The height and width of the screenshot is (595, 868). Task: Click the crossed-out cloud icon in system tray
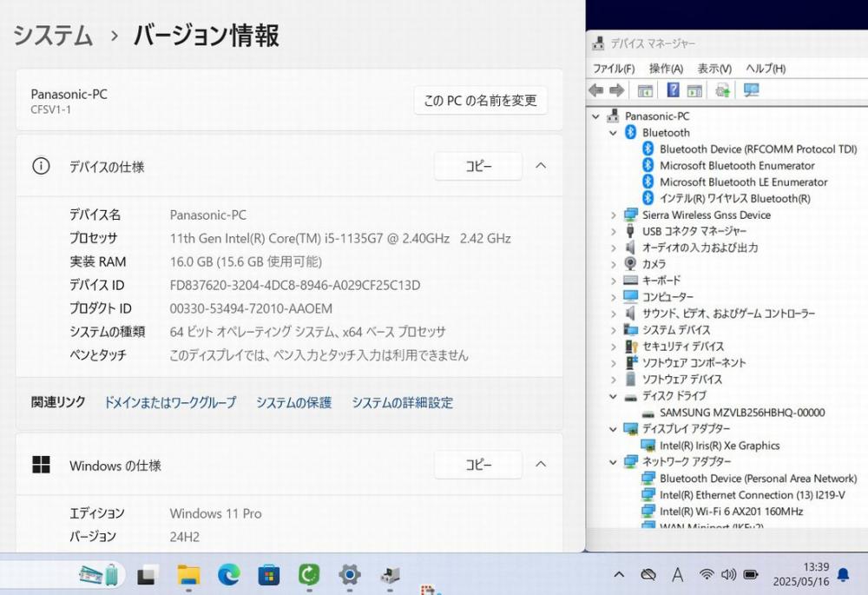648,574
